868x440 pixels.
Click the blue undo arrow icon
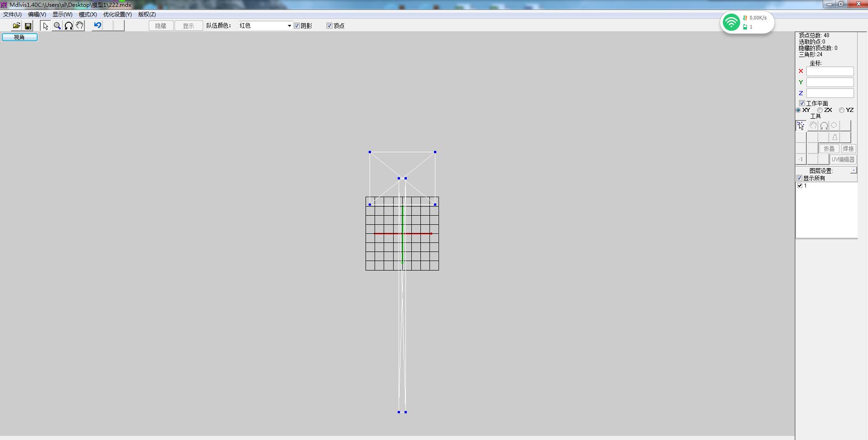click(98, 25)
